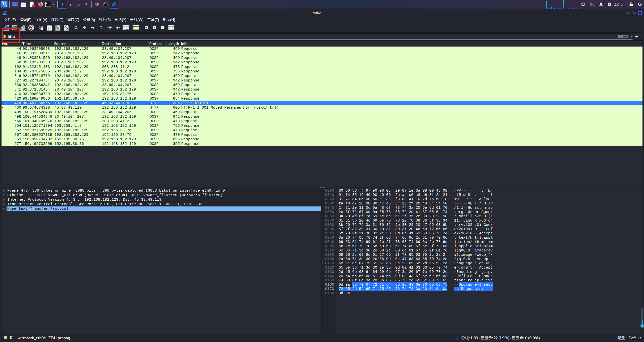Viewport: 644px width, 342px height.
Task: Open capture file properties icon
Action: (x=11, y=338)
